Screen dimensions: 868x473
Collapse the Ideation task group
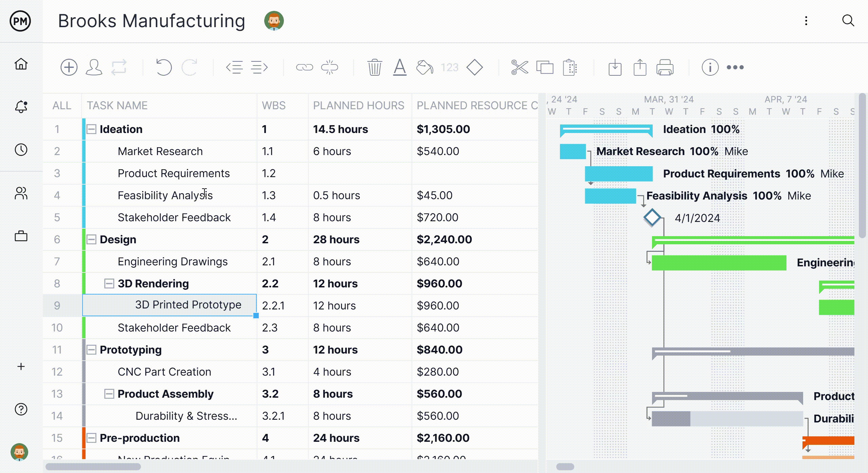pyautogui.click(x=91, y=129)
